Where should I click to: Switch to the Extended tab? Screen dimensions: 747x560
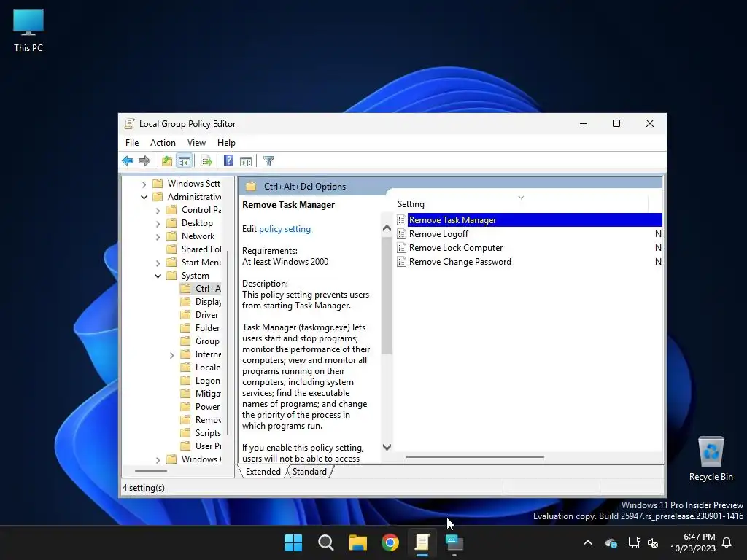tap(263, 472)
